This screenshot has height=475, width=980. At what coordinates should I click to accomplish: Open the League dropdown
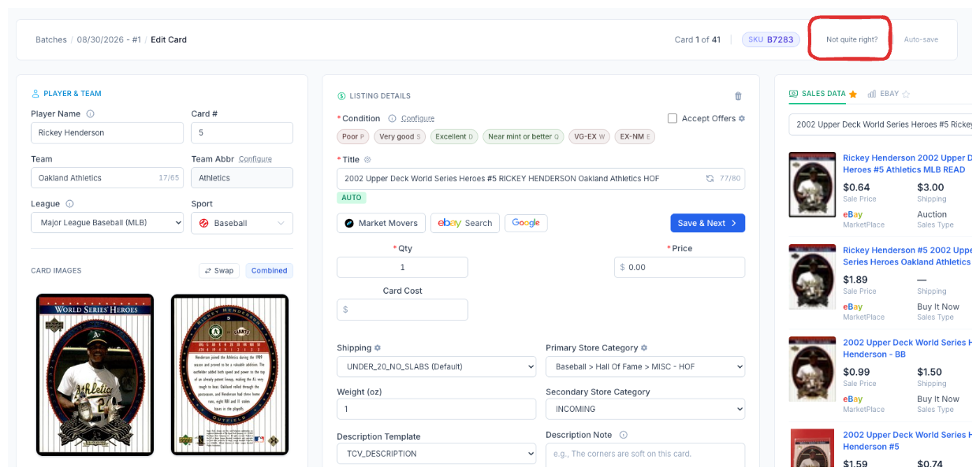(107, 223)
